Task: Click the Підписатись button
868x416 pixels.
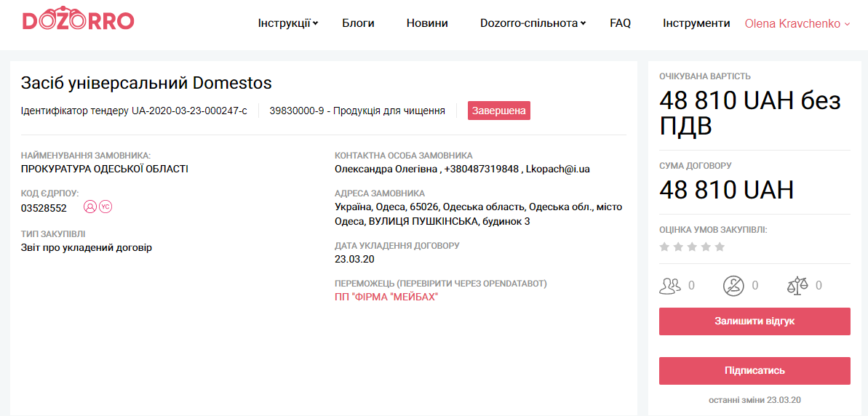Action: (754, 371)
